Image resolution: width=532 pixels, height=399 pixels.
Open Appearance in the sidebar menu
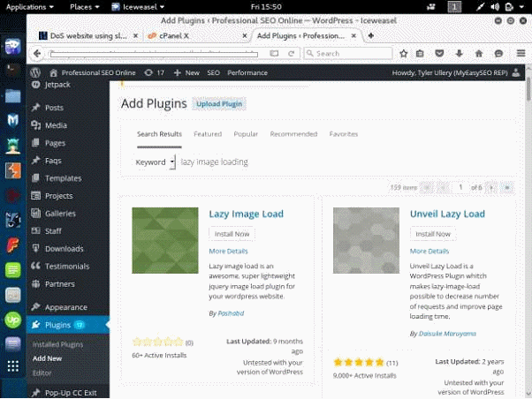[x=68, y=307]
